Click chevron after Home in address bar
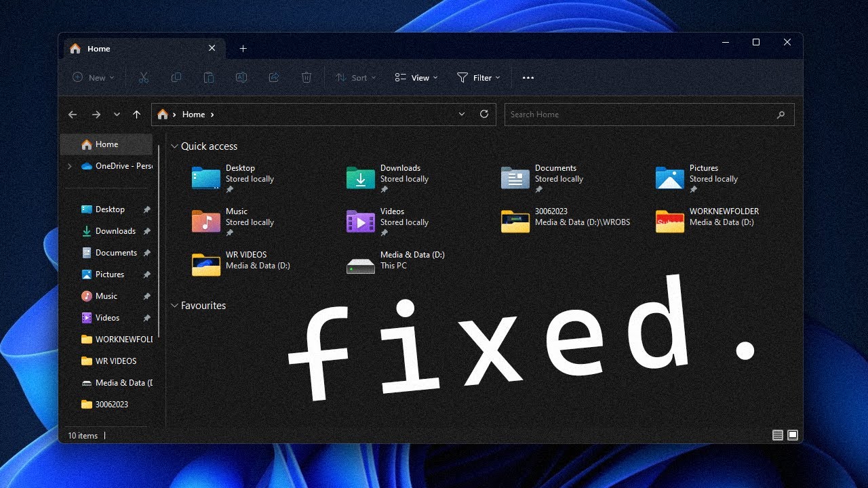This screenshot has height=488, width=868. point(212,115)
